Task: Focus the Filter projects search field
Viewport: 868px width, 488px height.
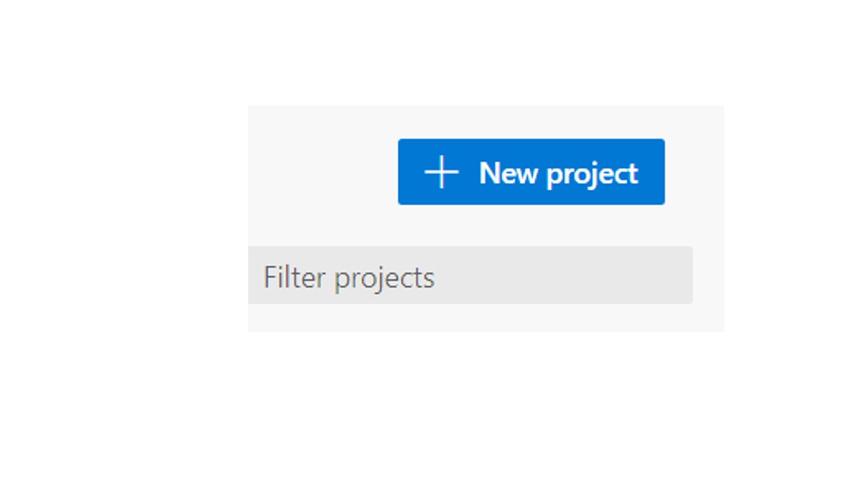Action: point(471,275)
